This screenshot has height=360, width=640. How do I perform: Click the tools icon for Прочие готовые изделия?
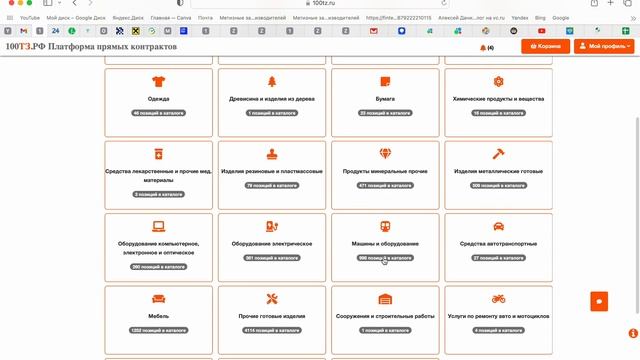(272, 299)
